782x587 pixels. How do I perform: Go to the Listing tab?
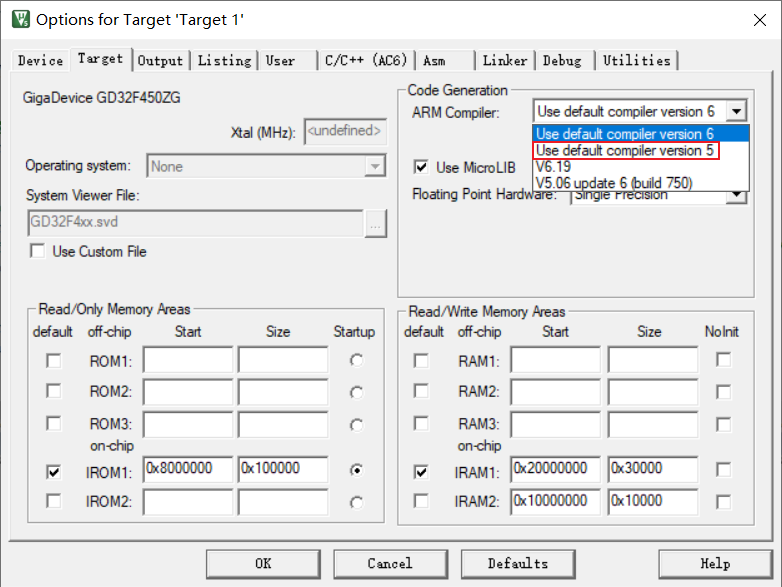tap(224, 61)
